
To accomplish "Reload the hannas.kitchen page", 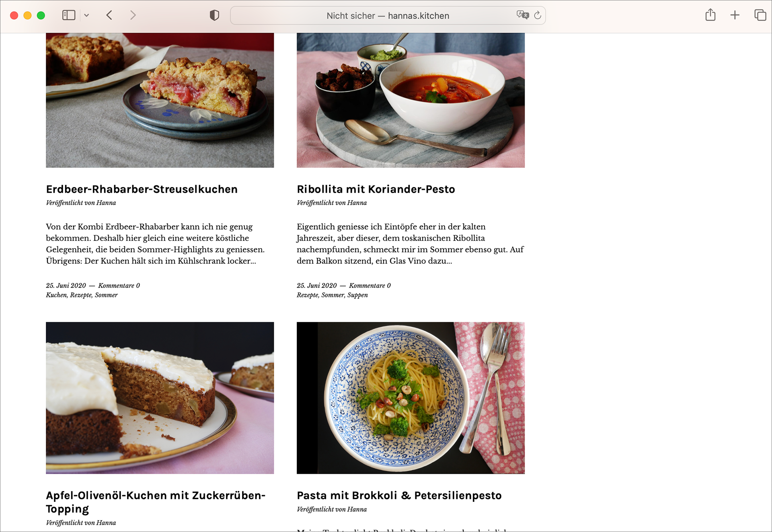I will (538, 15).
